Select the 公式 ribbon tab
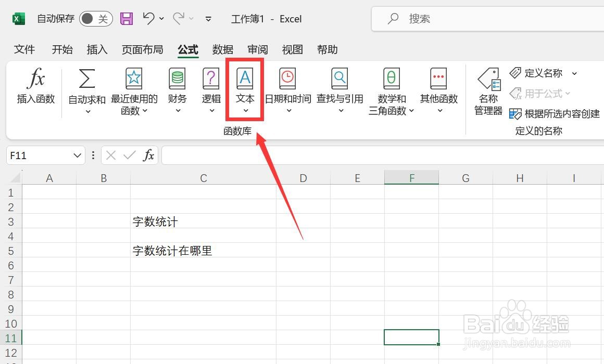The height and width of the screenshot is (364, 604). point(188,49)
